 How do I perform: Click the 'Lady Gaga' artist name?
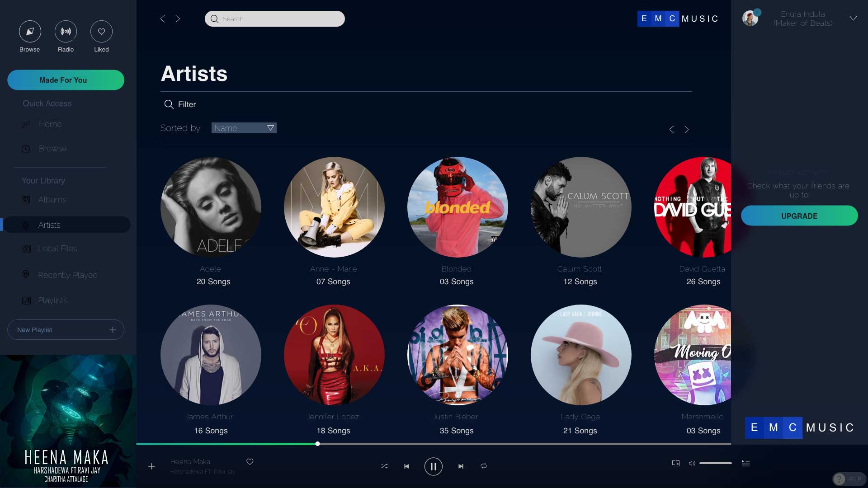click(x=580, y=417)
